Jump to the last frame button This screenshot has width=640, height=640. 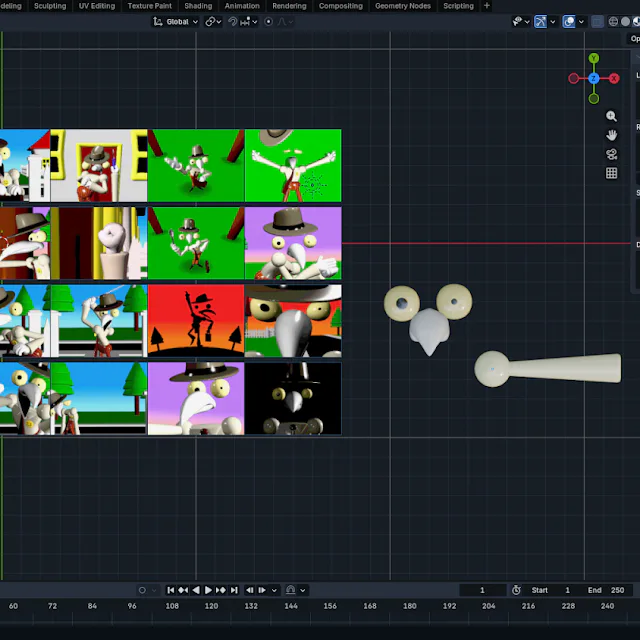234,590
